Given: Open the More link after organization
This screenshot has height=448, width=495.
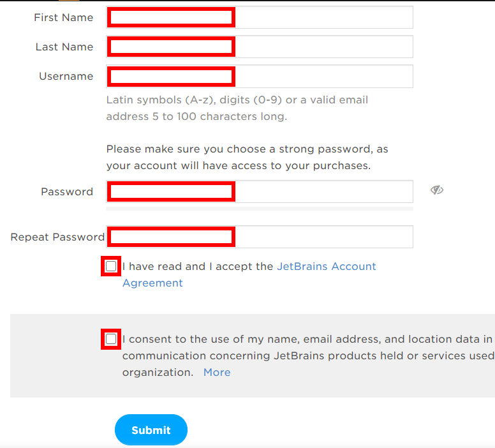Looking at the screenshot, I should coord(217,372).
